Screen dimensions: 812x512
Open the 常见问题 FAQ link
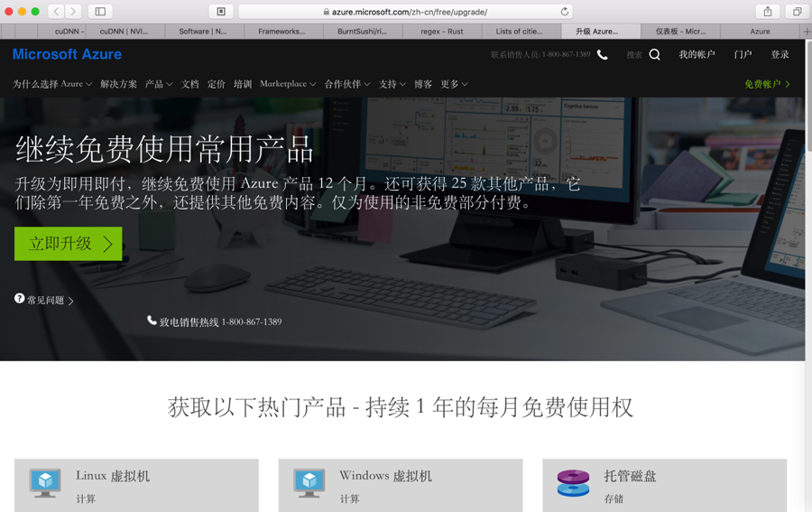(x=51, y=300)
